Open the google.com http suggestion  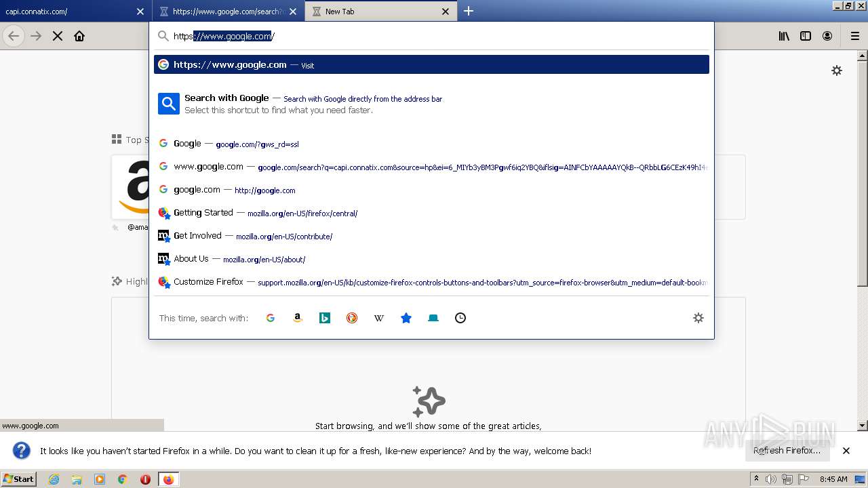pyautogui.click(x=431, y=190)
